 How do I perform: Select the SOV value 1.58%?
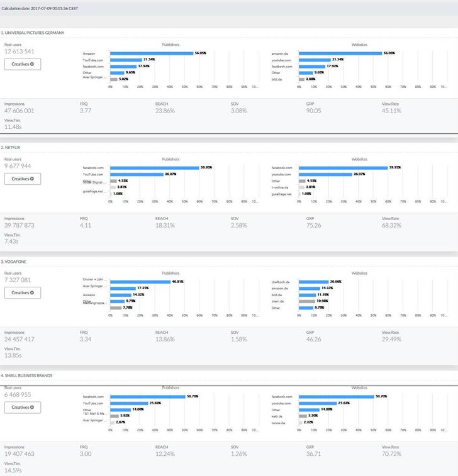pyautogui.click(x=238, y=340)
